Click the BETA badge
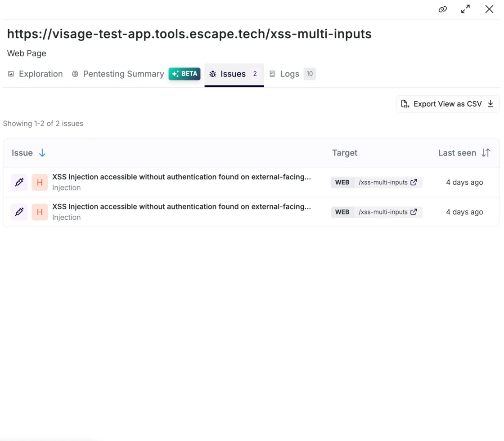Screen dimensions: 504x441 [184, 74]
